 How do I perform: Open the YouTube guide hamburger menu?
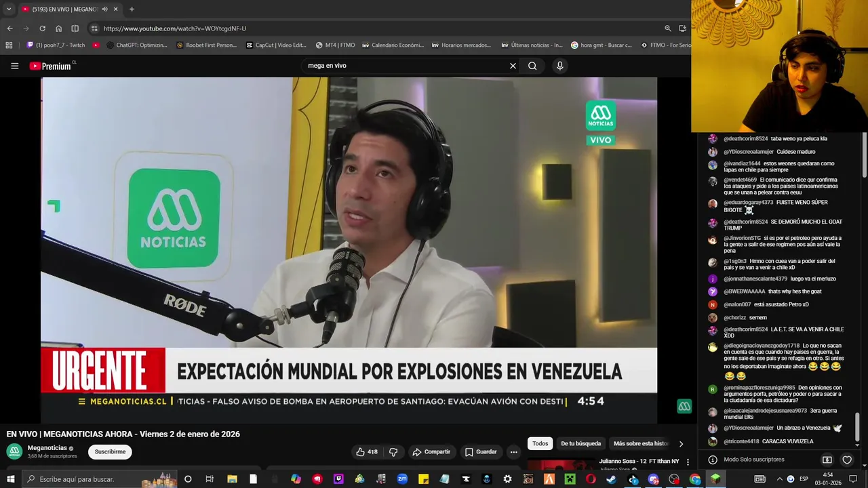click(x=14, y=66)
